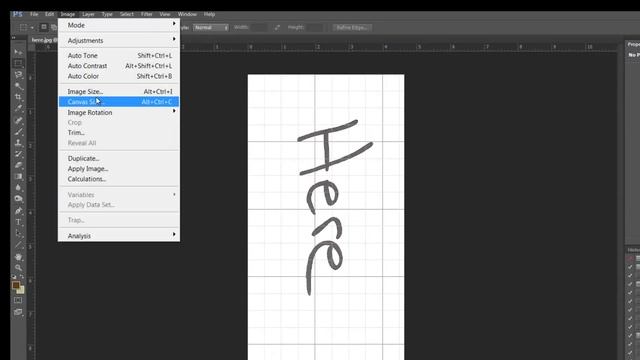The image size is (640, 360).
Task: Select the Hand tool
Action: (18, 257)
